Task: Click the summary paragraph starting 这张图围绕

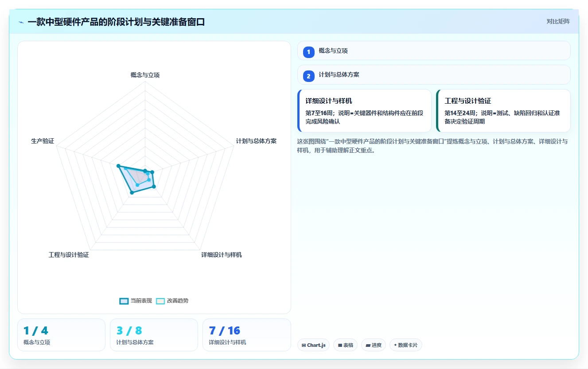Action: [x=432, y=146]
